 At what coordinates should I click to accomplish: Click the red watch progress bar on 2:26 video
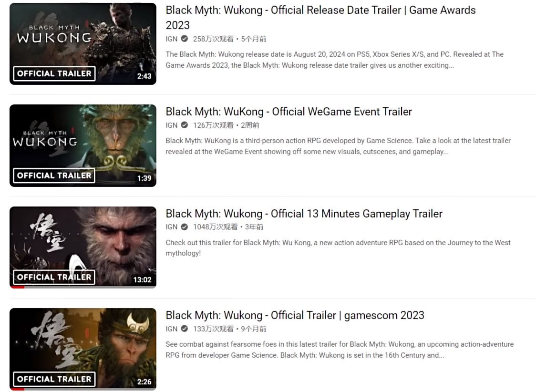coord(17,389)
